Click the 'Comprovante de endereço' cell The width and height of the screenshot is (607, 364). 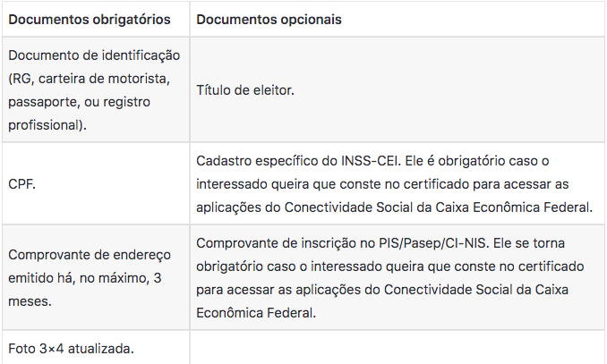tap(96, 277)
